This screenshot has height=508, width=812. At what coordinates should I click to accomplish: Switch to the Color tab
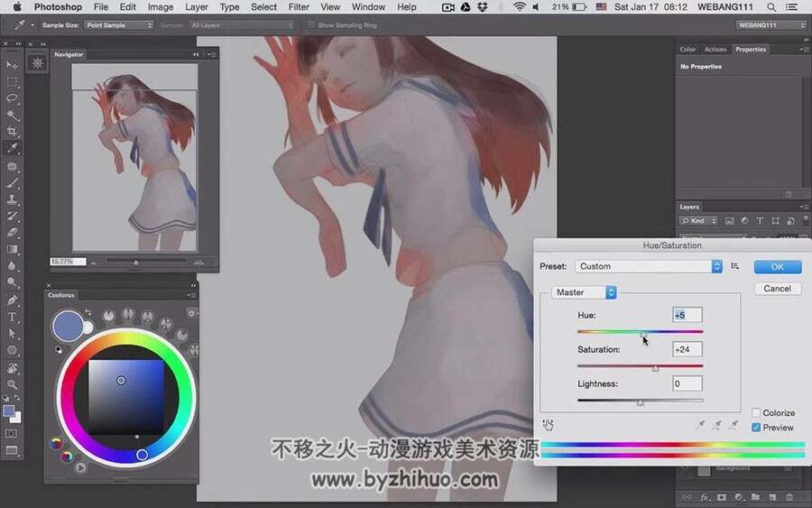687,50
